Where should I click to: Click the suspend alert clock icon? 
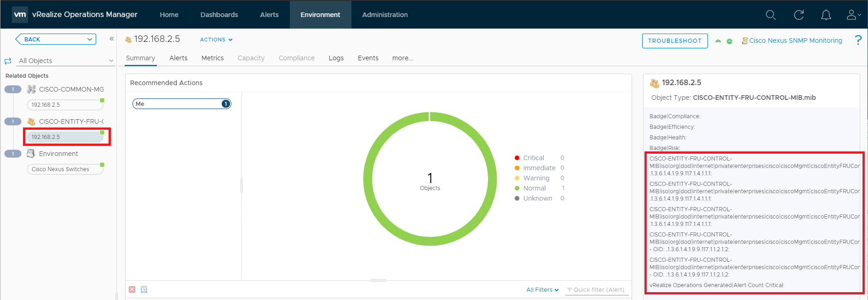click(x=144, y=289)
